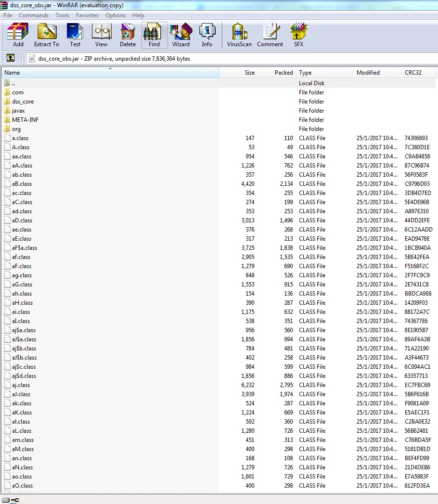Show archive Info

click(207, 35)
